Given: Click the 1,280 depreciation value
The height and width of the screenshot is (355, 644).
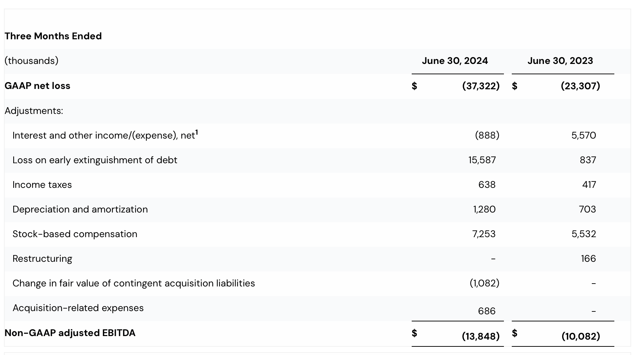Looking at the screenshot, I should click(484, 209).
